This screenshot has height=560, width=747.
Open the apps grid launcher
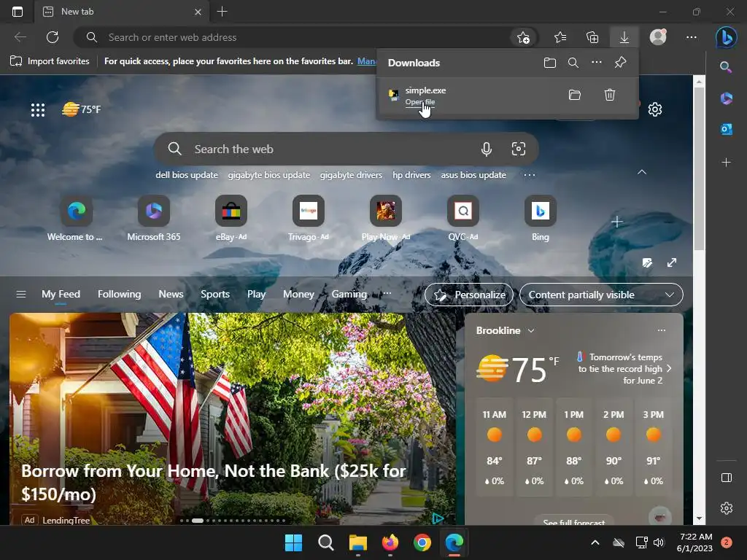[38, 110]
